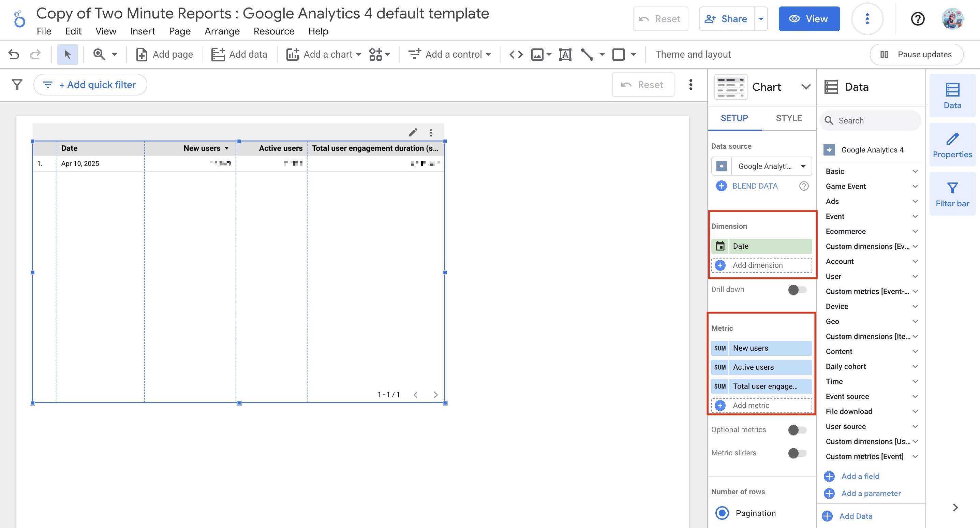Click the pencil edit icon above table

tap(413, 132)
